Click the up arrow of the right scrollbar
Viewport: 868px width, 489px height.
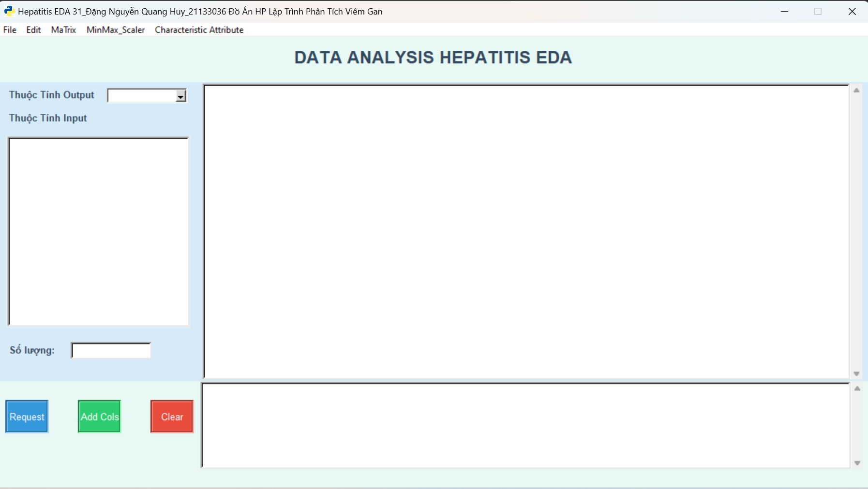(857, 90)
